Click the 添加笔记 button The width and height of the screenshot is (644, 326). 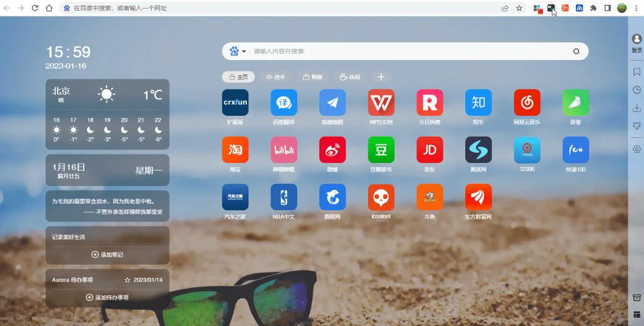107,255
